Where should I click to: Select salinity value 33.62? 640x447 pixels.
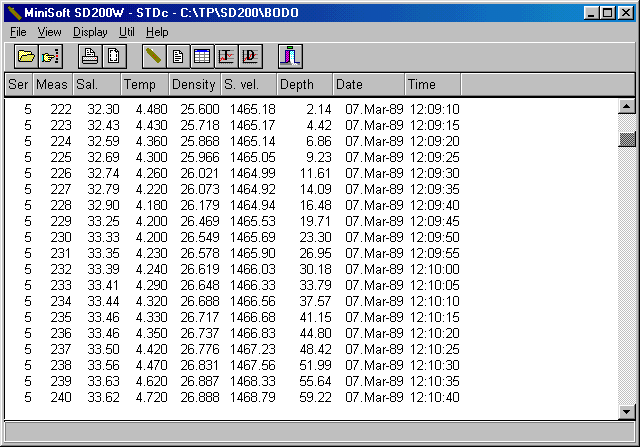click(103, 397)
